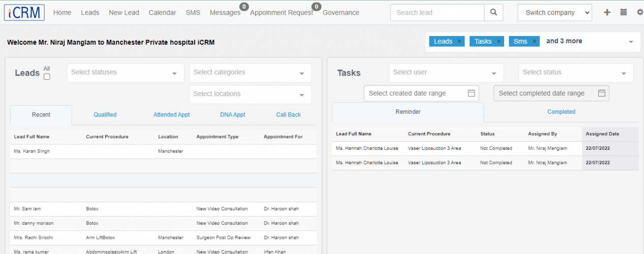
Task: Open Governance menu item
Action: pyautogui.click(x=341, y=13)
